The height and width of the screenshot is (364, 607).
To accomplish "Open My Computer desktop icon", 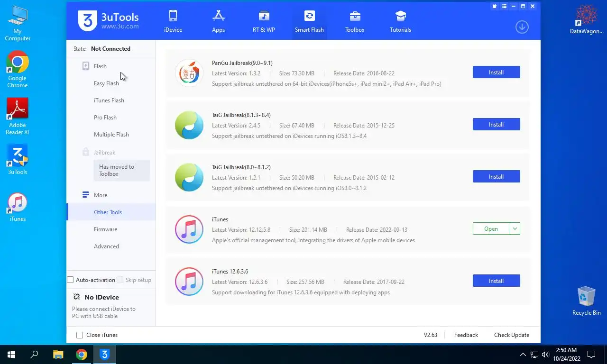I will pyautogui.click(x=18, y=24).
